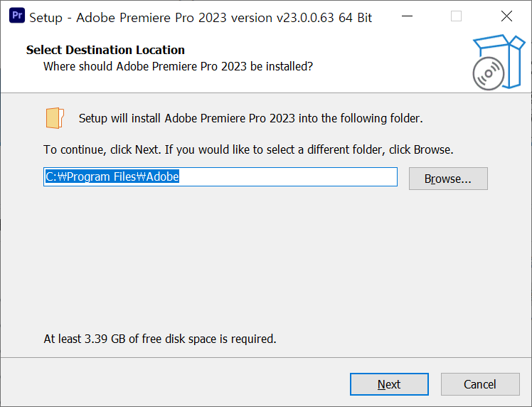The height and width of the screenshot is (407, 532).
Task: Click the orange folder icon
Action: point(55,118)
